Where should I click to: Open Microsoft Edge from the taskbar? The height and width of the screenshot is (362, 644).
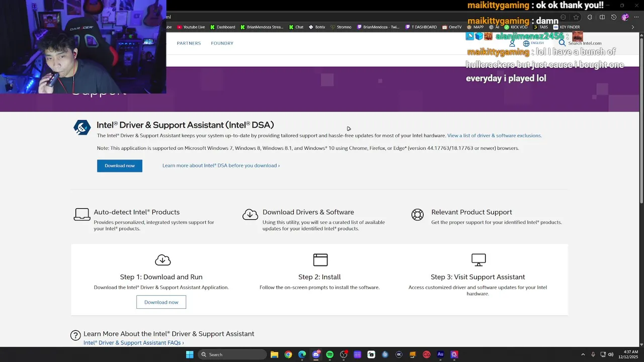coord(302,354)
